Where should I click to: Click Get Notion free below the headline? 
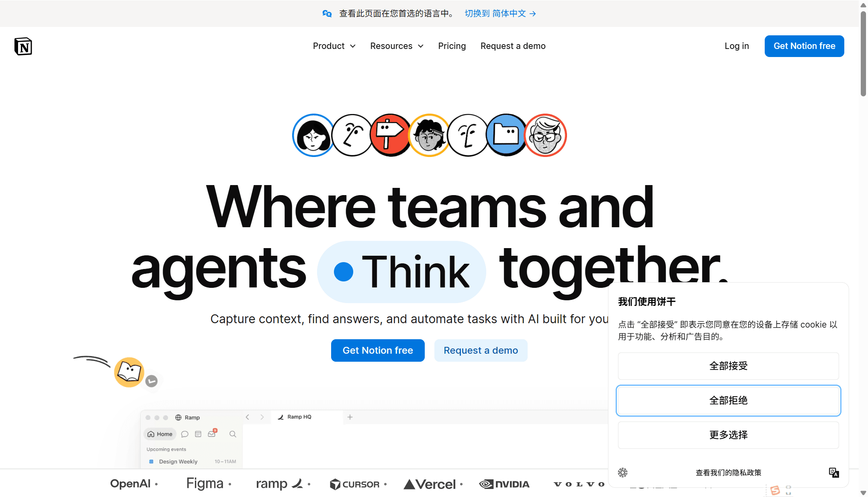[x=378, y=350]
